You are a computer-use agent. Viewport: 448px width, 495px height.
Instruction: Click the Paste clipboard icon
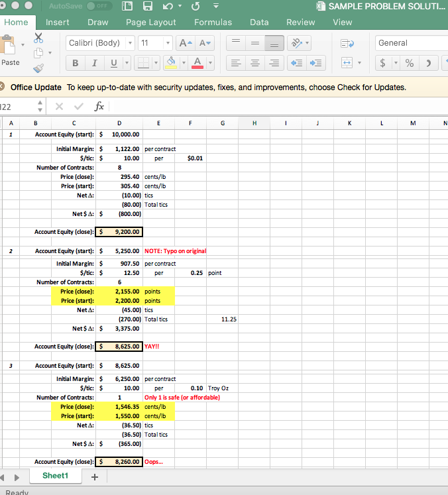(8, 45)
